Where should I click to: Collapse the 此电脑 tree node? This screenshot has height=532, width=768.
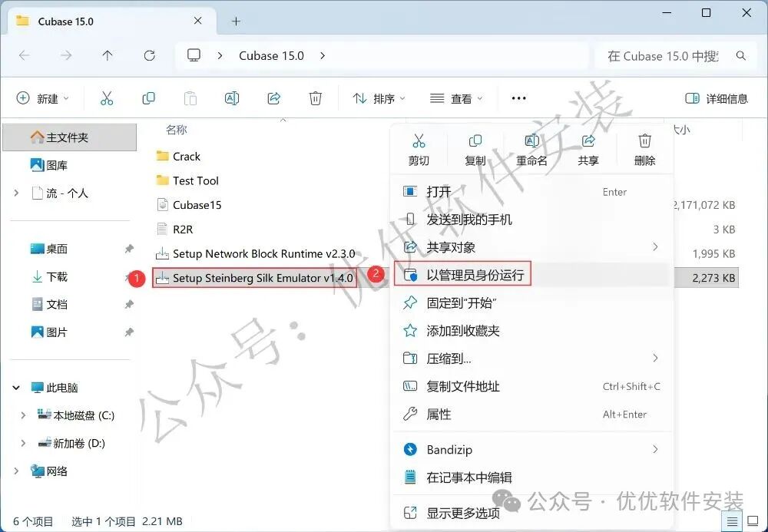pos(16,388)
